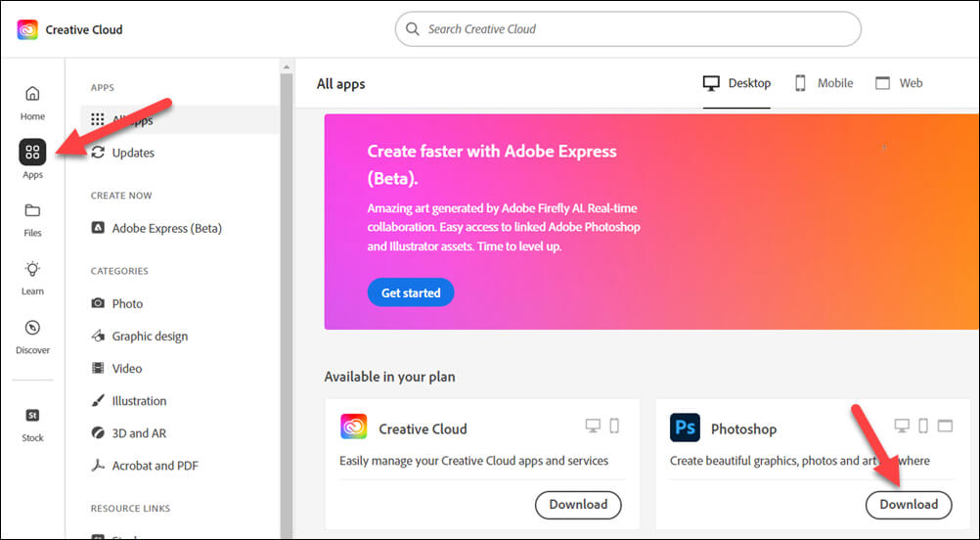Choose the Photo category
This screenshot has width=980, height=540.
127,303
